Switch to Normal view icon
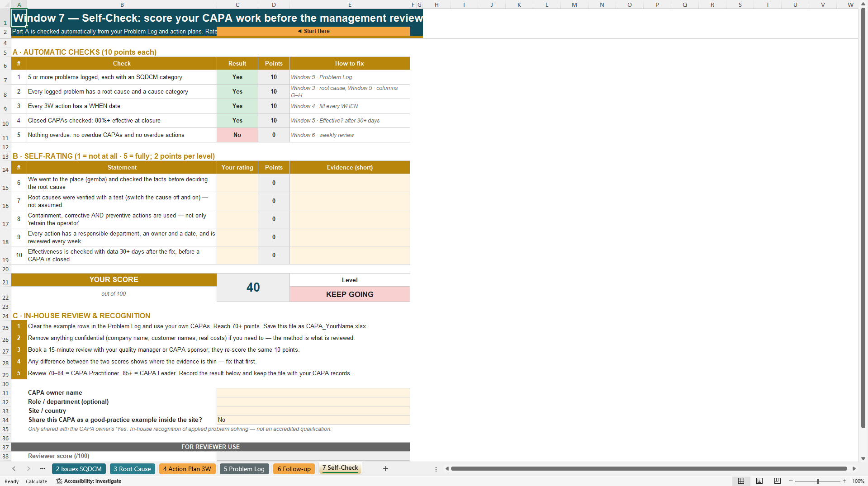The image size is (868, 486). coord(741,481)
